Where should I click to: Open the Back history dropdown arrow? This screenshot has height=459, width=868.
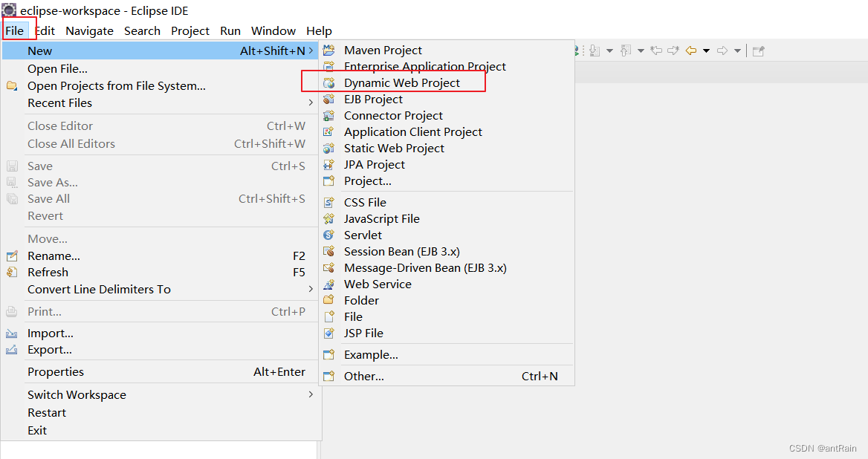point(706,51)
